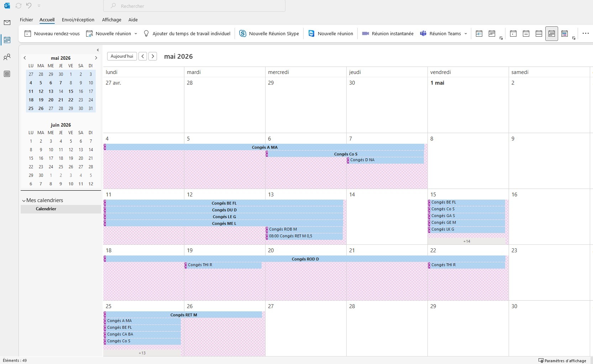Click Nouvelle Réunion Skype
This screenshot has width=593, height=364.
269,33
